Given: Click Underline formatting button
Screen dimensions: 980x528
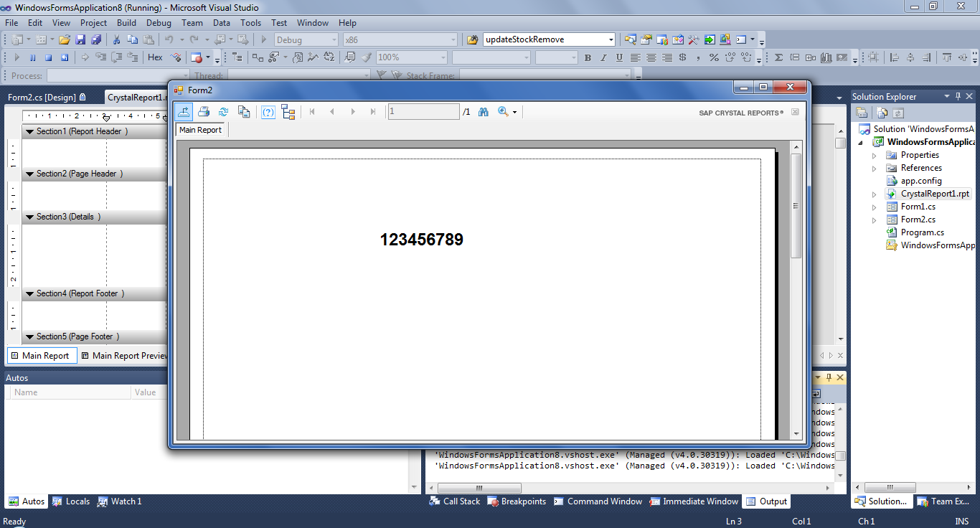Looking at the screenshot, I should click(x=619, y=57).
